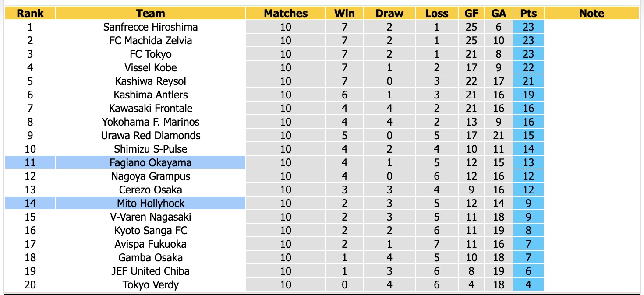The height and width of the screenshot is (295, 644).
Task: Click rank 11 highlighted cell
Action: point(30,162)
